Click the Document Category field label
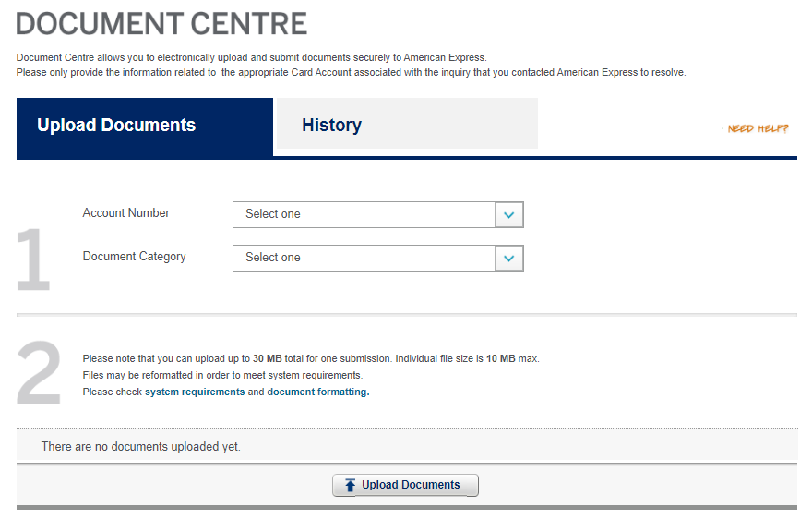 (x=135, y=256)
